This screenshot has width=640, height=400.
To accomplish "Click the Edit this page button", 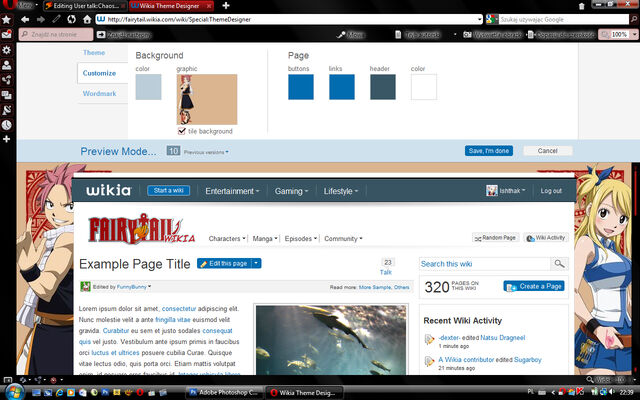I will tap(224, 264).
